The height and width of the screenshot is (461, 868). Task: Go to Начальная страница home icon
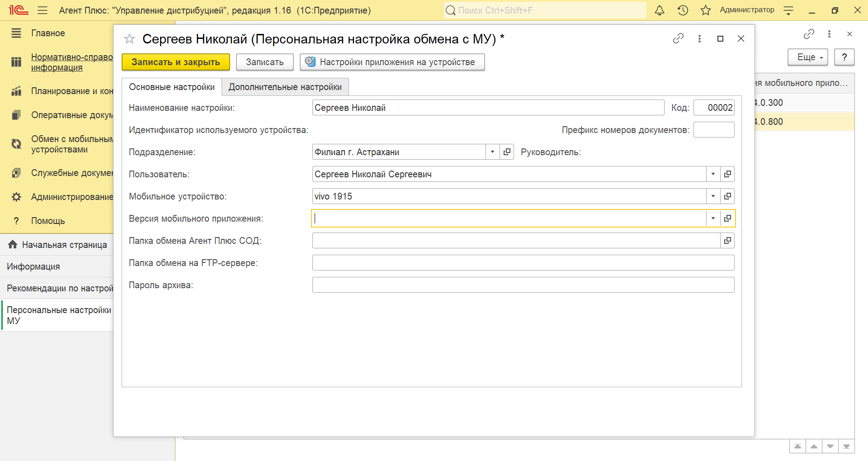click(x=13, y=245)
